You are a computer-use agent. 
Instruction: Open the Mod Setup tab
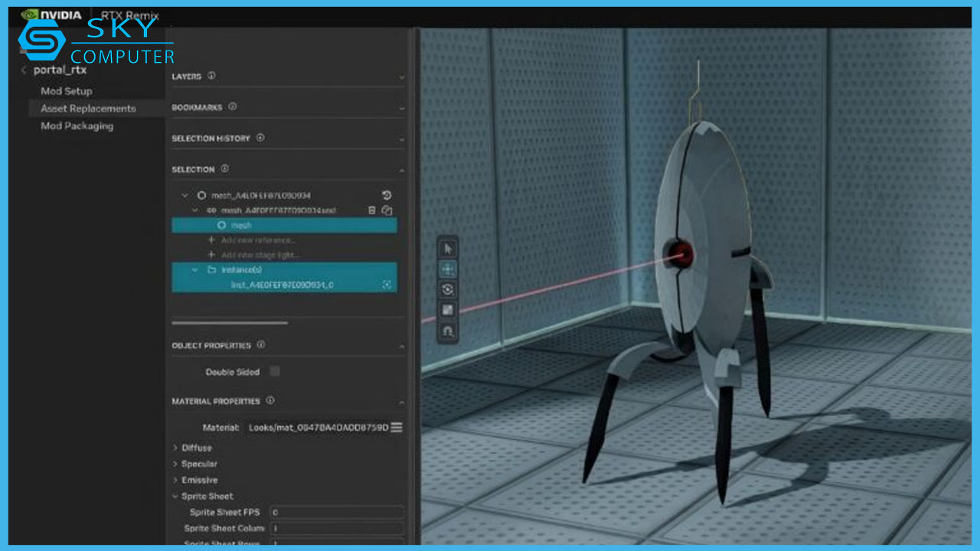(x=67, y=91)
